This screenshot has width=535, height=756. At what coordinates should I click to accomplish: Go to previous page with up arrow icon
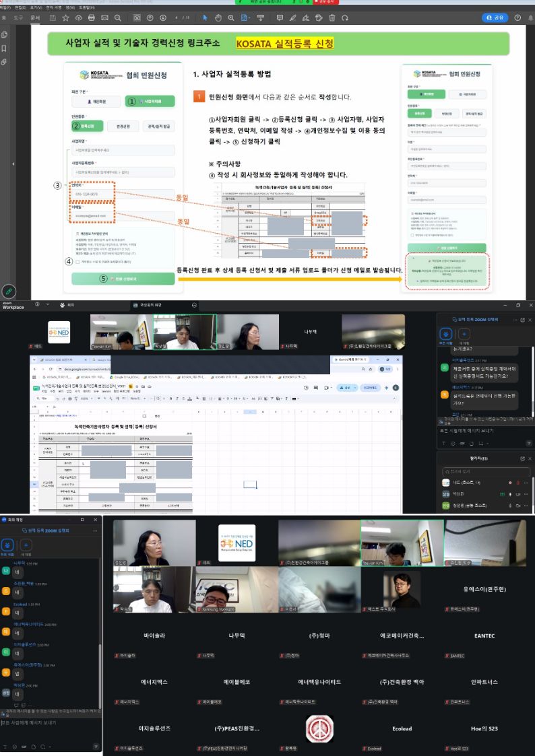coord(150,18)
